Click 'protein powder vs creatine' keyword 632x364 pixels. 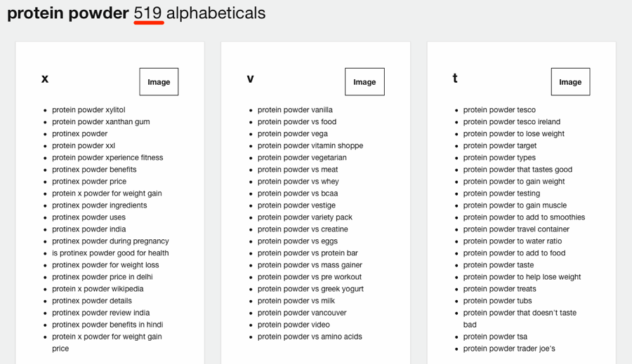pos(303,229)
